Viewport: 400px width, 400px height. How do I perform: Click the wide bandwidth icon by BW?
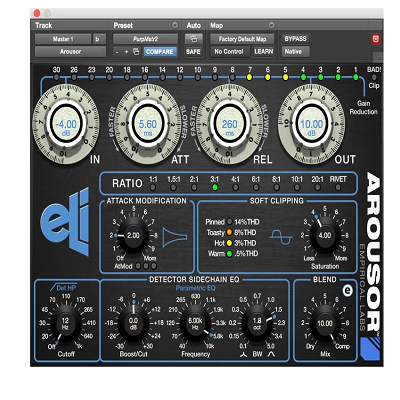click(271, 354)
